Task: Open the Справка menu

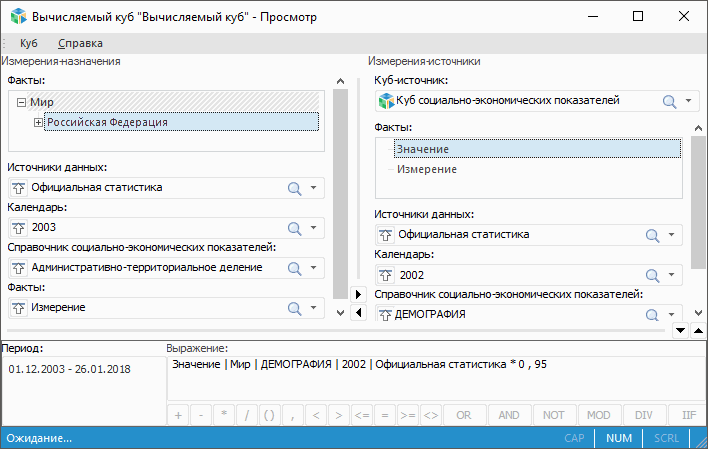Action: [80, 43]
